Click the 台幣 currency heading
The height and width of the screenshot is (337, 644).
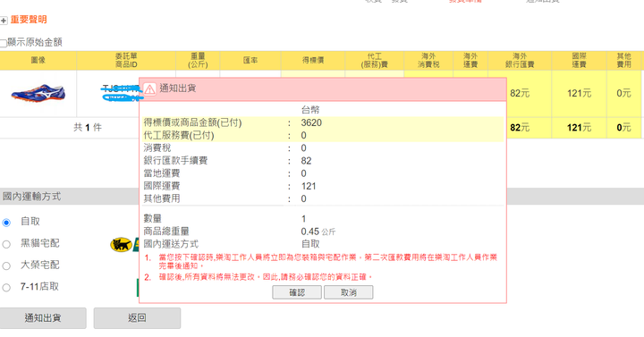[x=310, y=110]
